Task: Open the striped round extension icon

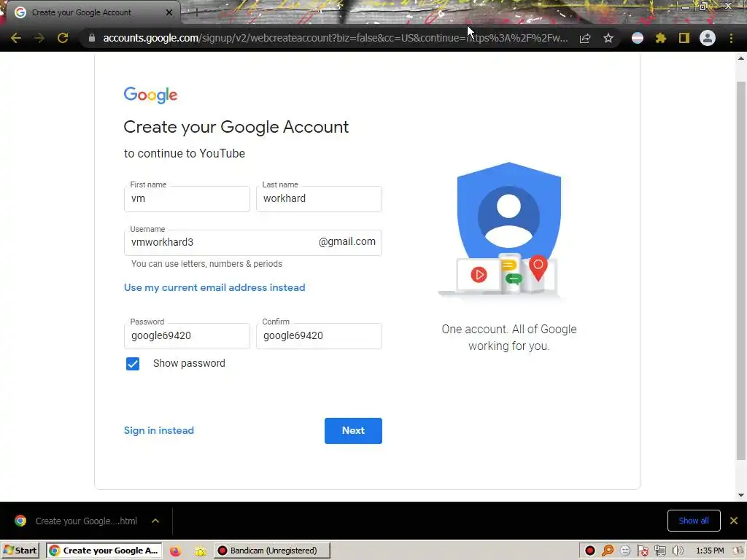Action: pos(638,38)
